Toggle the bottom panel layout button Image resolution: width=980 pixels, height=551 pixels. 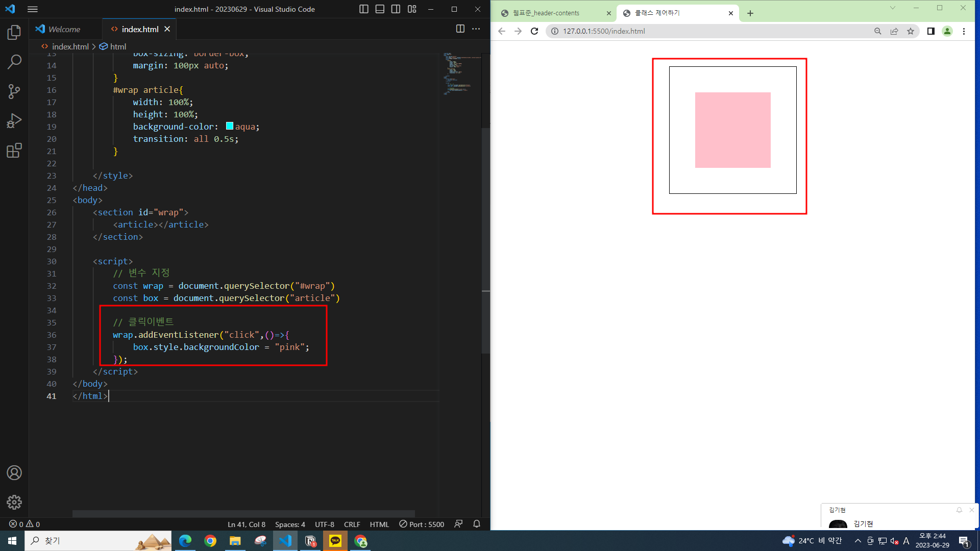click(380, 9)
